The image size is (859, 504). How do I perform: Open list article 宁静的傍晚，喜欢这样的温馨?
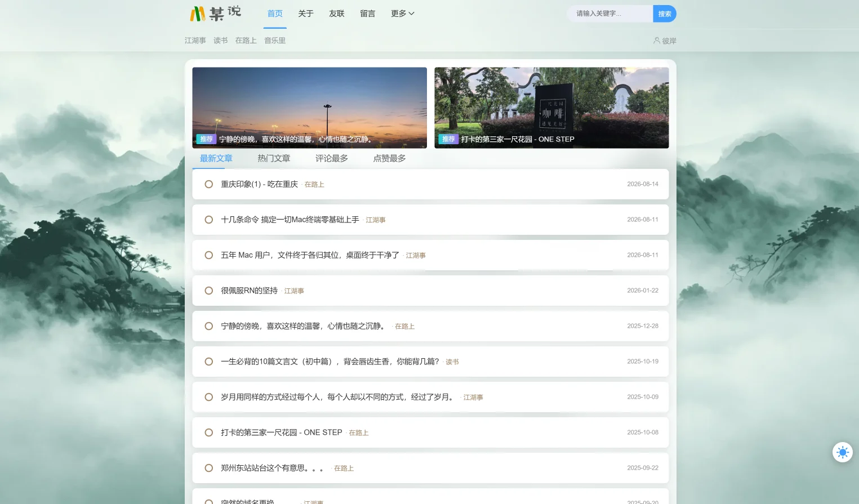click(304, 326)
